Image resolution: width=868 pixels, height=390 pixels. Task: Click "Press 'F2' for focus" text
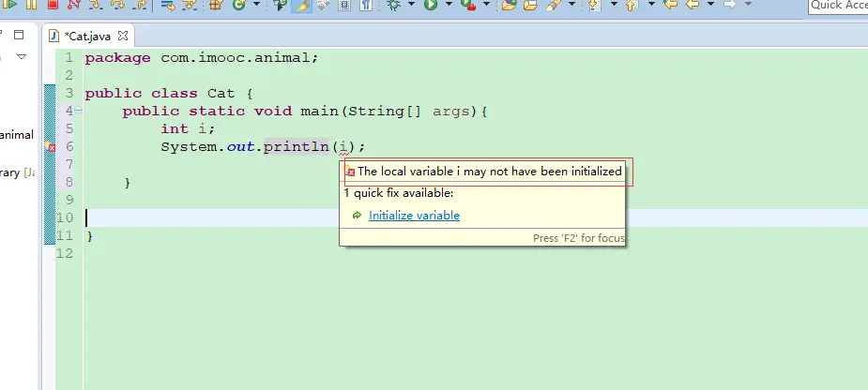pos(578,238)
